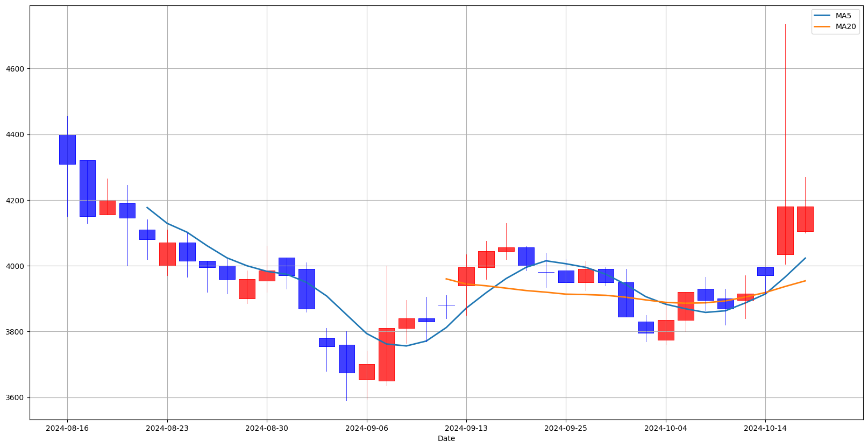Click the red candle with the tallest upper wick
Viewport: 868px width, 448px height.
(x=785, y=230)
